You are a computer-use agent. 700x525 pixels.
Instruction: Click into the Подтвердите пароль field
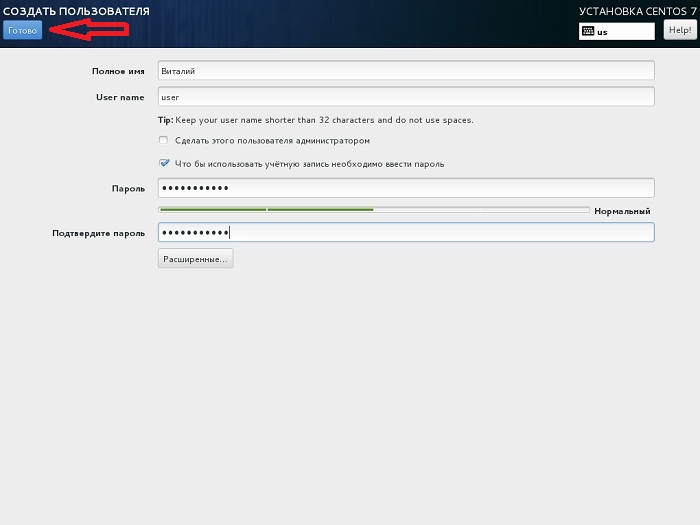[x=406, y=232]
